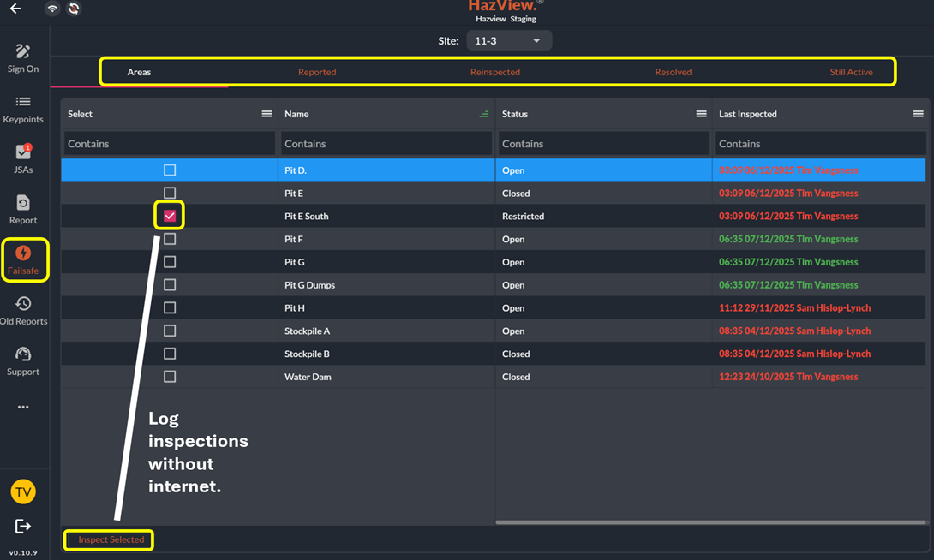The height and width of the screenshot is (560, 934).
Task: Click the logout icon in sidebar
Action: pyautogui.click(x=23, y=527)
